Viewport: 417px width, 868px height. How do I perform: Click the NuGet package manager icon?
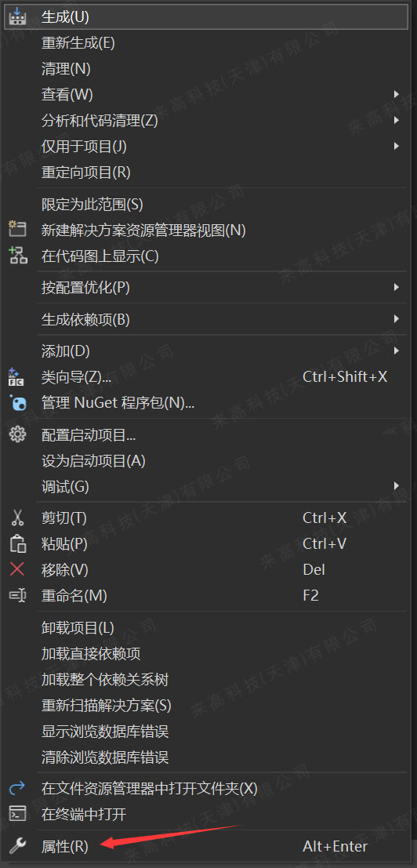18,402
